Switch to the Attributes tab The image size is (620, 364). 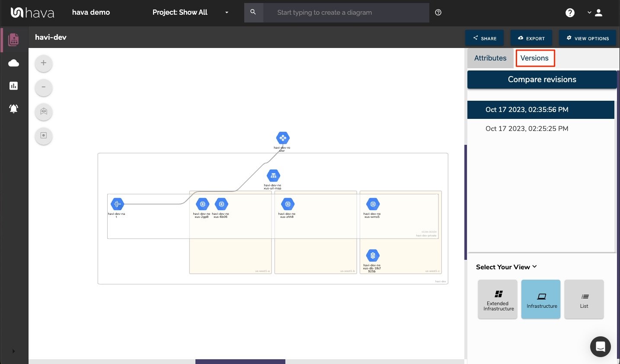pyautogui.click(x=490, y=58)
